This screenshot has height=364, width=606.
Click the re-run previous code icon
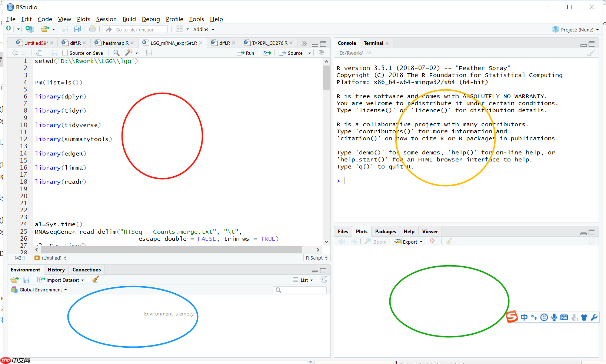point(267,53)
